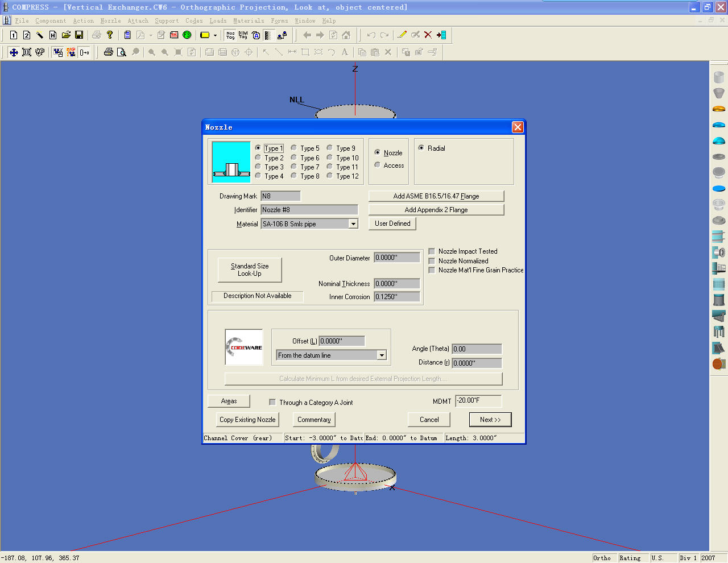The height and width of the screenshot is (563, 728).
Task: Click Cancel in the Nozzle dialog
Action: [x=429, y=420]
